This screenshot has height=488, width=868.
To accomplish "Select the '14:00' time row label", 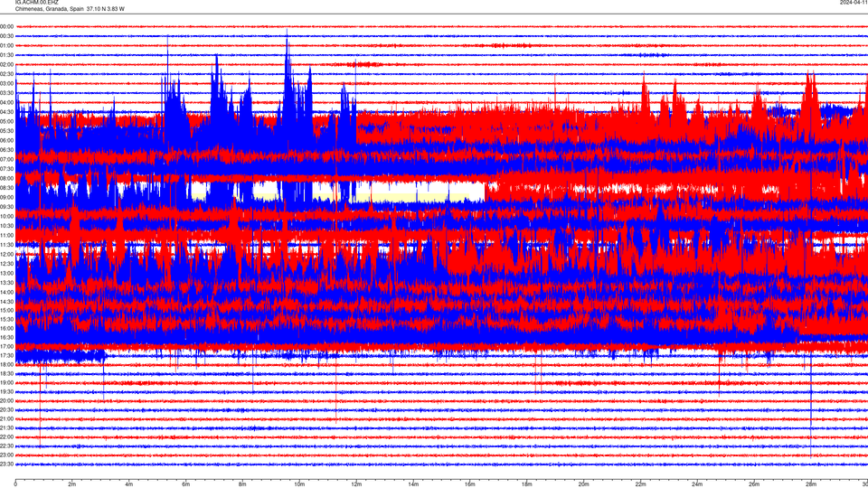I will click(x=6, y=292).
